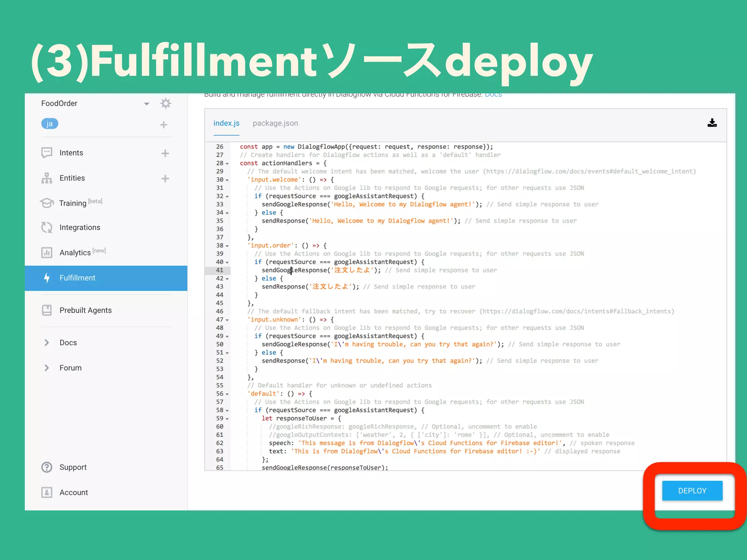Screen dimensions: 747x560
Task: Click the Prebuilt Agents book icon
Action: pyautogui.click(x=47, y=310)
